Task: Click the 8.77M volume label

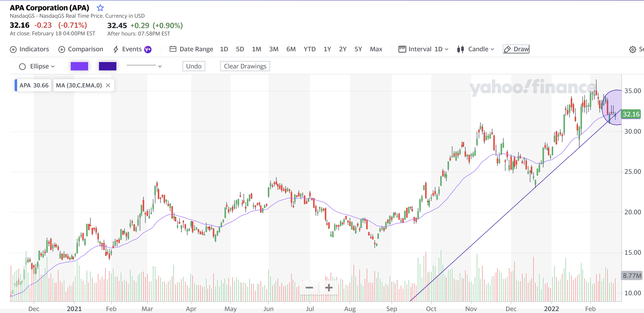Action: 632,275
